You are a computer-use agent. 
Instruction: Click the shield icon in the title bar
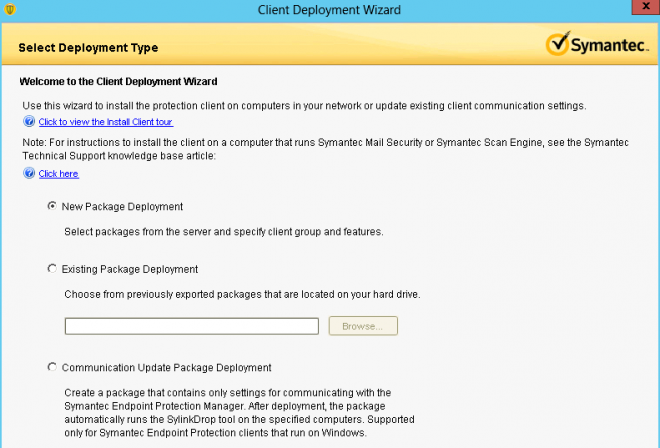9,9
